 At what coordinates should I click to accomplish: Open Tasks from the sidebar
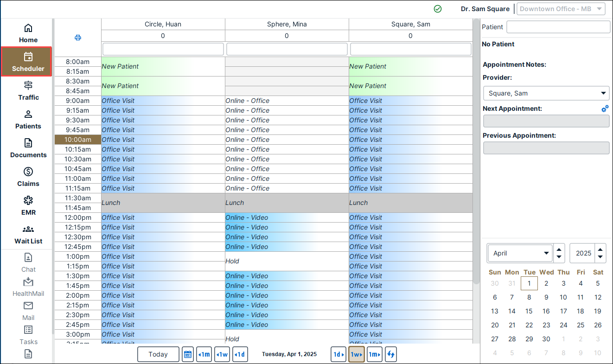[28, 335]
